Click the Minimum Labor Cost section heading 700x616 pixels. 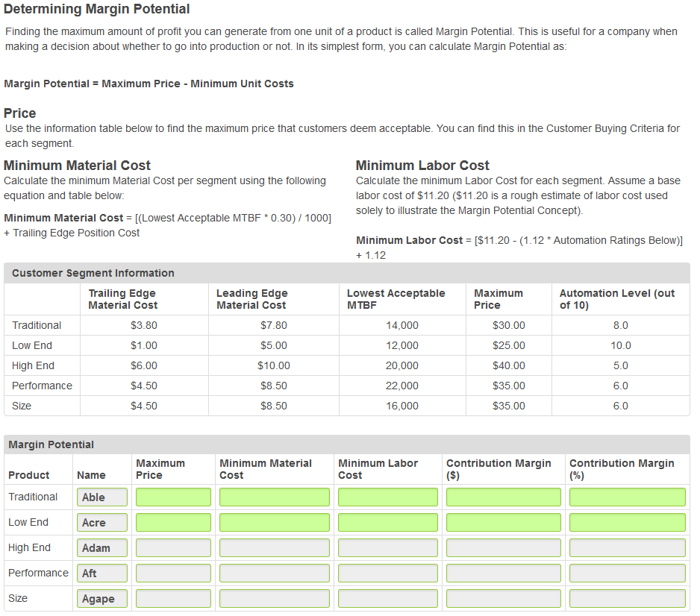coord(422,166)
